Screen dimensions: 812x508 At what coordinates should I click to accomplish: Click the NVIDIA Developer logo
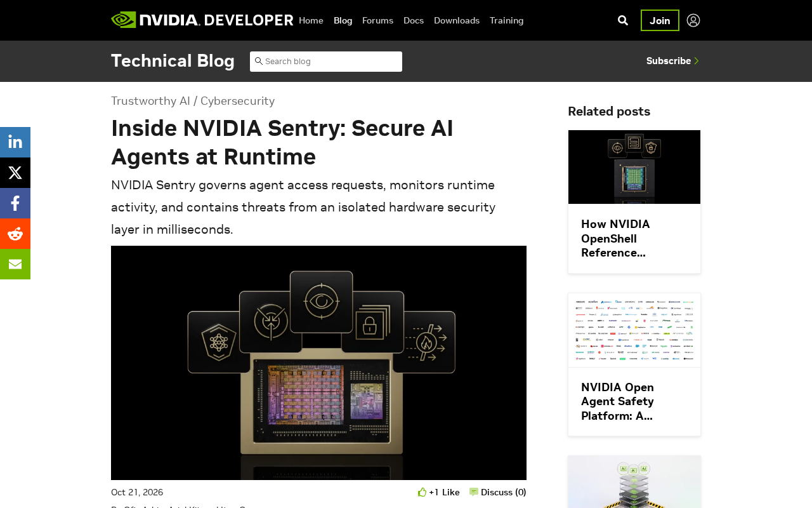point(202,20)
